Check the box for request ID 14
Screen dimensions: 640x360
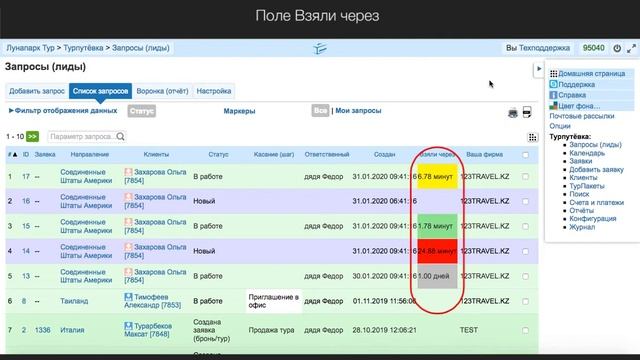tap(525, 251)
